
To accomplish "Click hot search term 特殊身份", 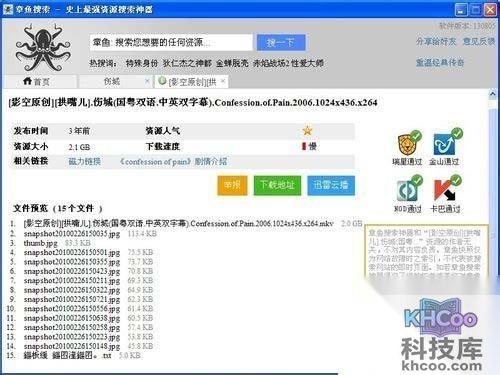I will click(x=142, y=63).
